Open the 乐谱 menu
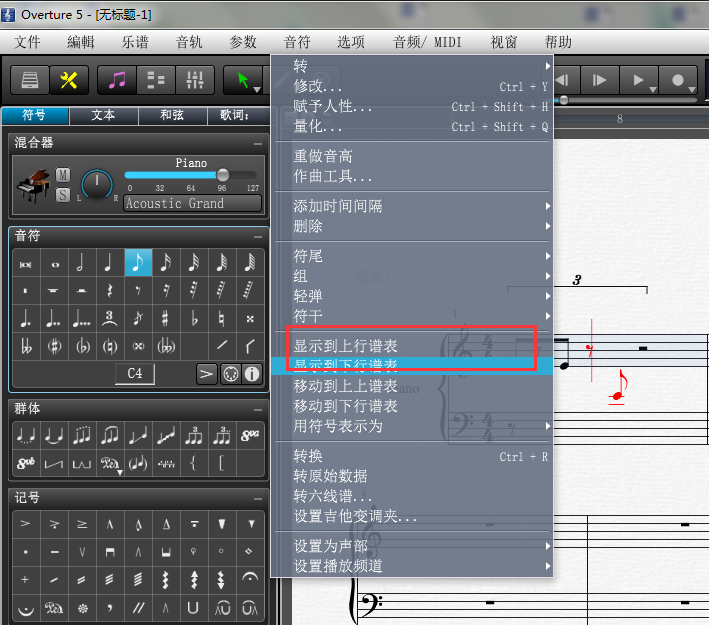The width and height of the screenshot is (709, 625). (135, 42)
